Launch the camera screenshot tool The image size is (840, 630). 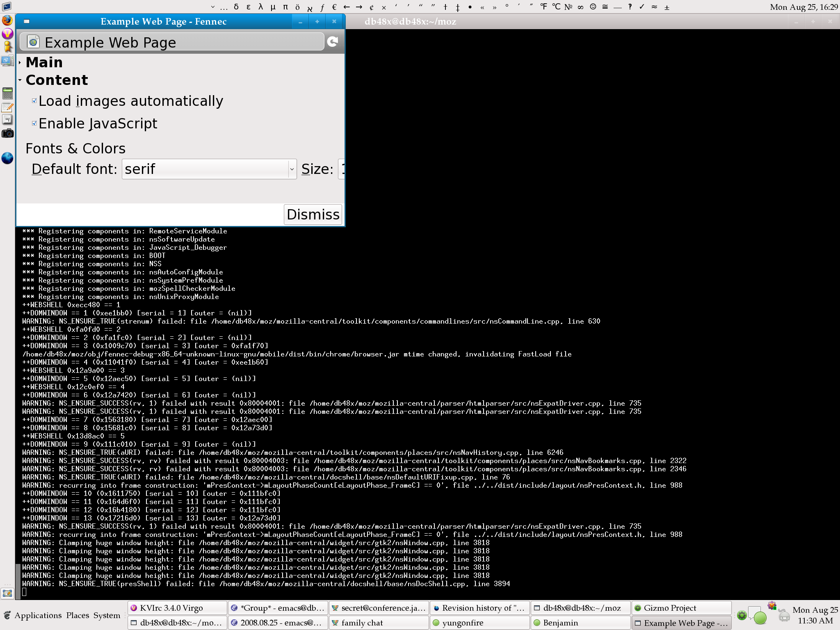click(7, 133)
